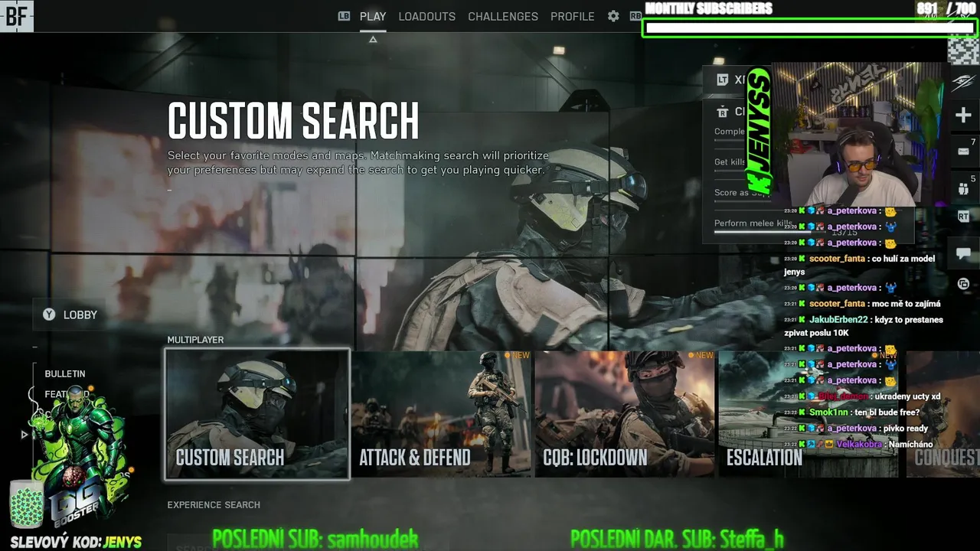Image resolution: width=980 pixels, height=551 pixels.
Task: Select the ATTACK & DEFEND mode tile
Action: point(441,414)
